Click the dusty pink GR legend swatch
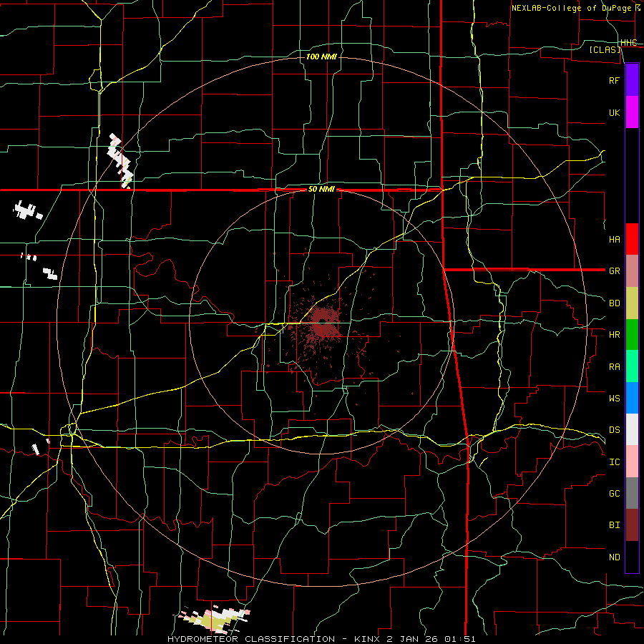 (x=632, y=271)
